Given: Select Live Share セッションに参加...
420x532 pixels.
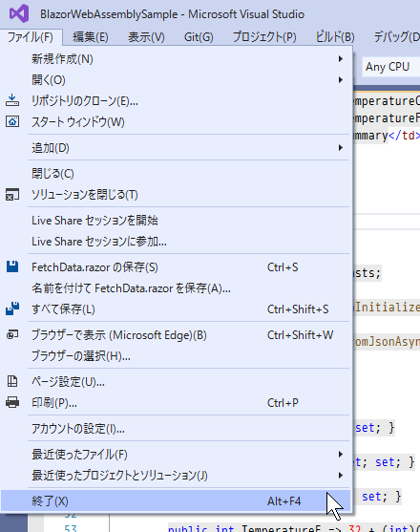Looking at the screenshot, I should [176, 242].
